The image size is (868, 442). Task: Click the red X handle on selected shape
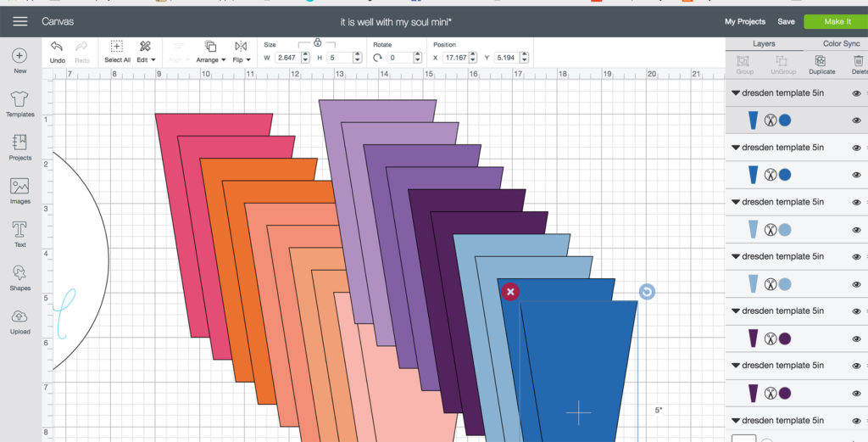click(x=510, y=292)
